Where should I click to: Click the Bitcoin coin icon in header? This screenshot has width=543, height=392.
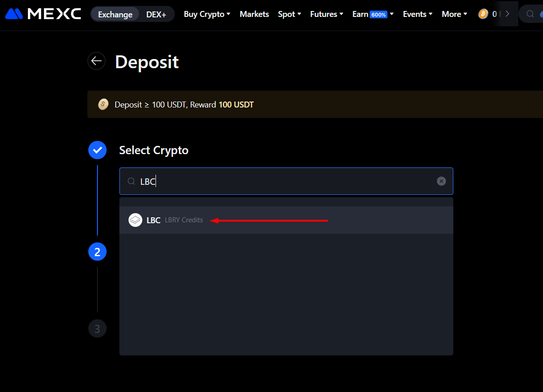coord(483,14)
